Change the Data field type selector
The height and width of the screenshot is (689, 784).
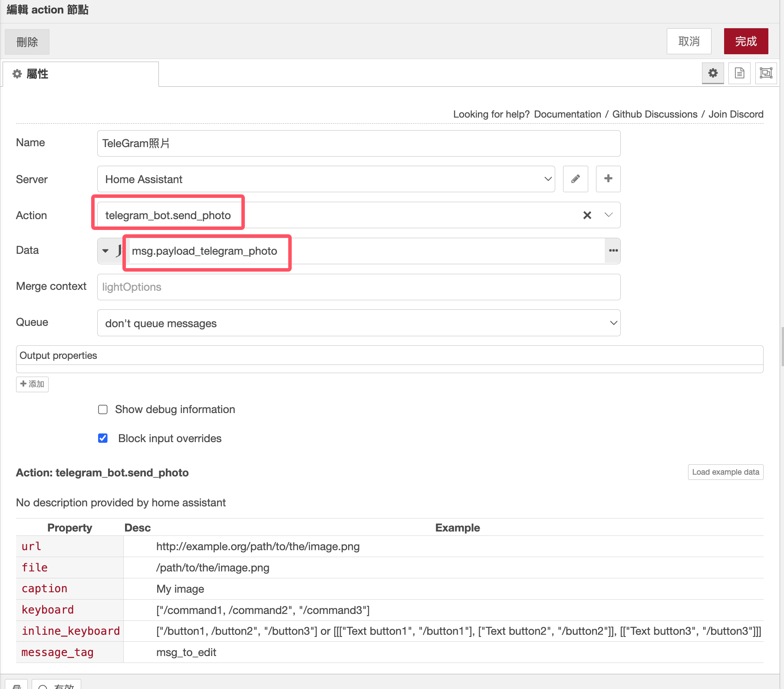coord(105,251)
